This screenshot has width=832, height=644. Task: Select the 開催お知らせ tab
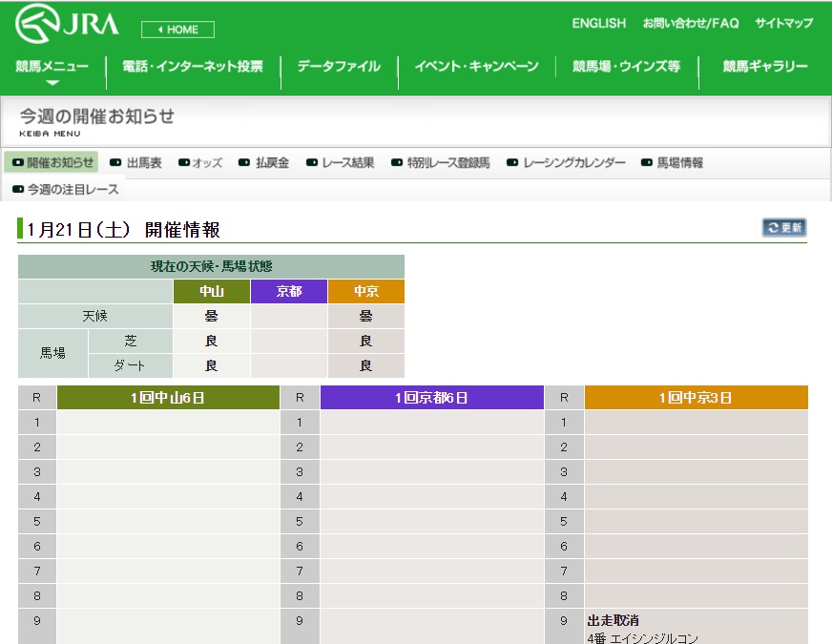(x=52, y=162)
